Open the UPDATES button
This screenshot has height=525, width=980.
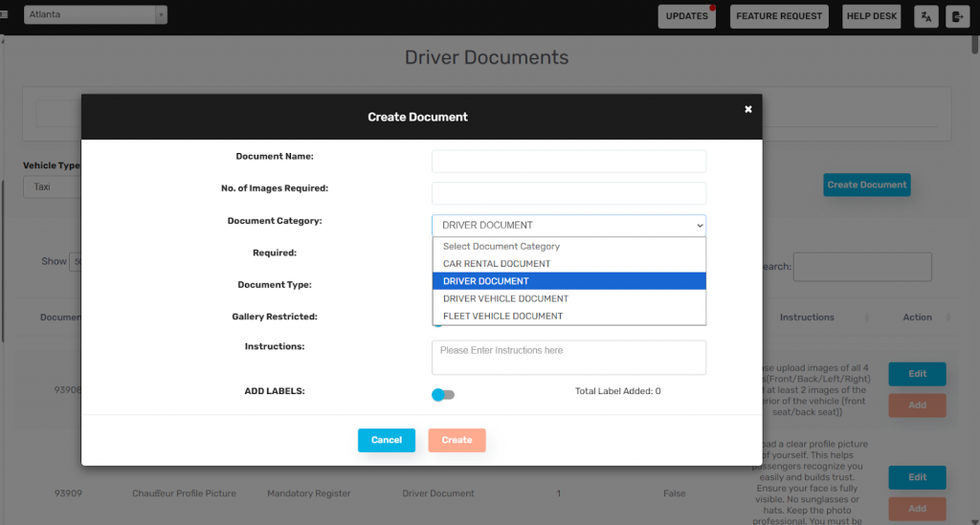(x=686, y=16)
